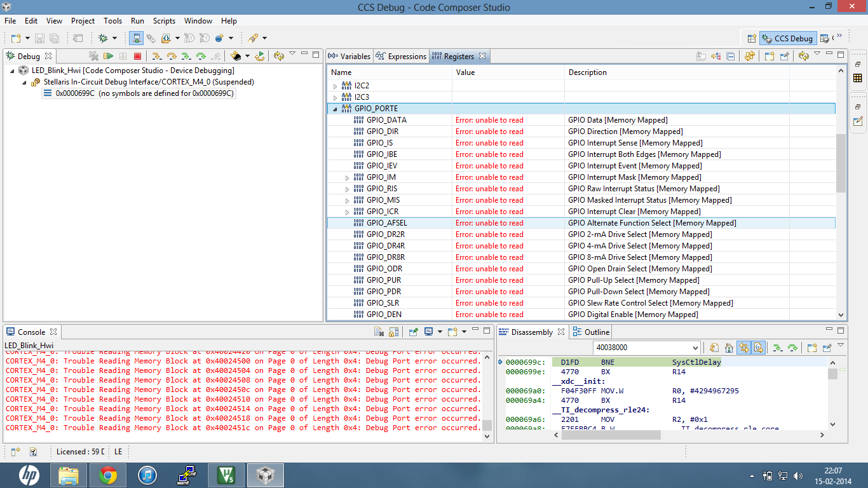Click the Refresh icon in Debug view
This screenshot has height=488, width=868.
[x=278, y=56]
